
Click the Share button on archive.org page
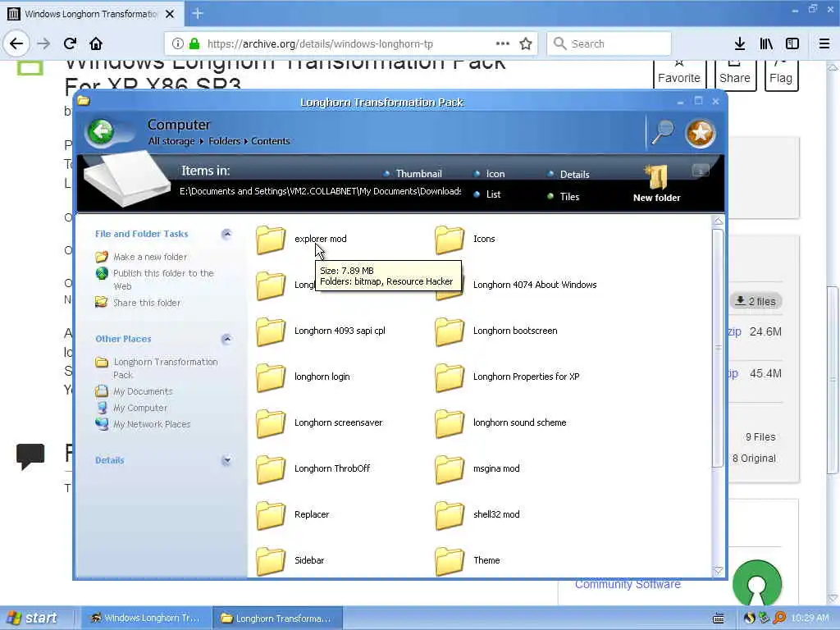tap(734, 74)
